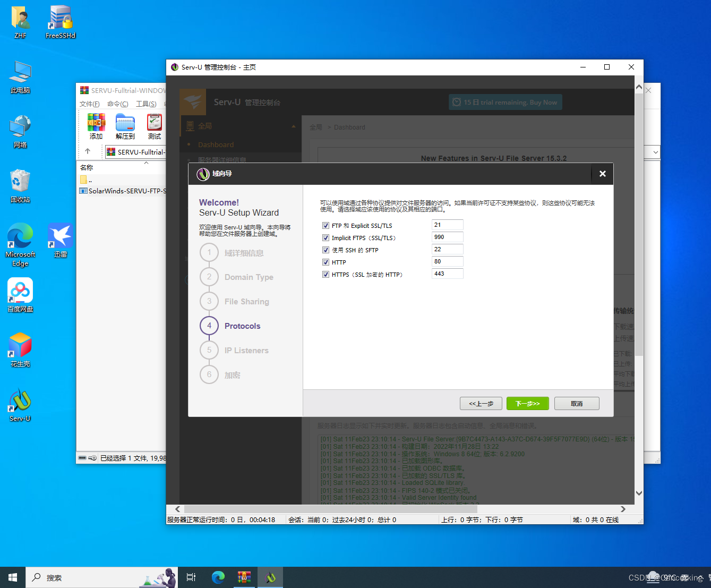Image resolution: width=711 pixels, height=588 pixels.
Task: Select wizard step 6 加密
Action: click(220, 375)
